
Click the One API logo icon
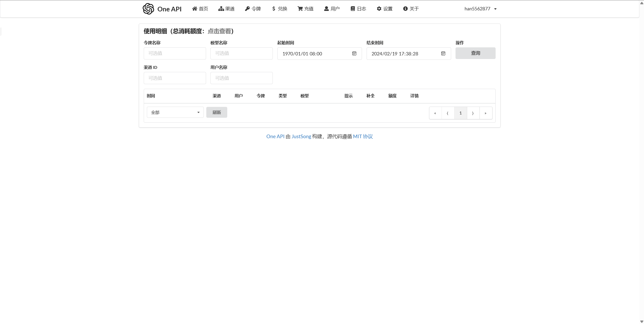(148, 9)
